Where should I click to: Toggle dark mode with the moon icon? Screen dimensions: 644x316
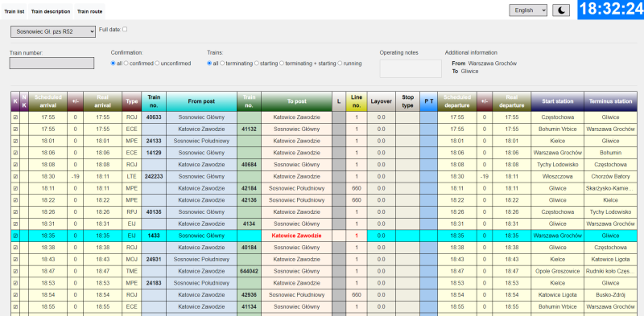561,10
